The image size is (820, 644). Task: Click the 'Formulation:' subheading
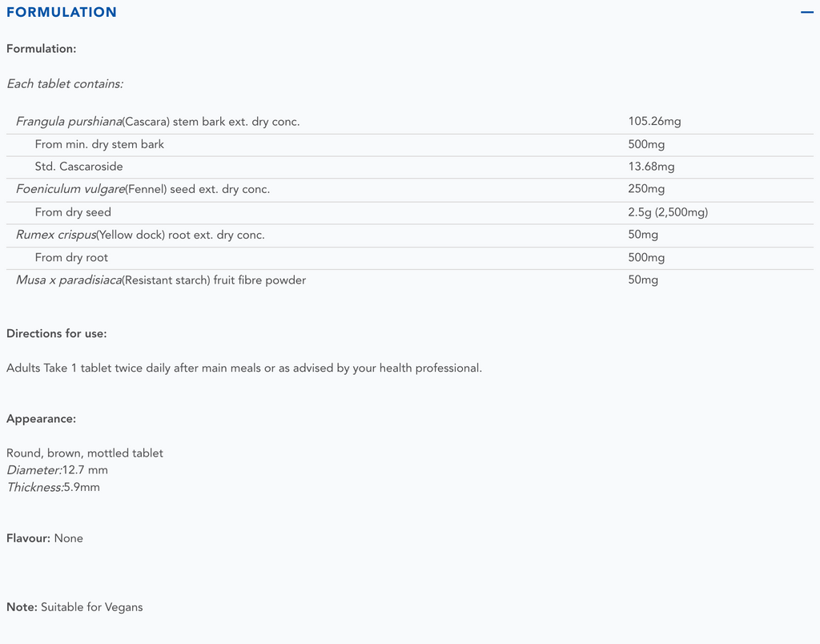tap(42, 49)
